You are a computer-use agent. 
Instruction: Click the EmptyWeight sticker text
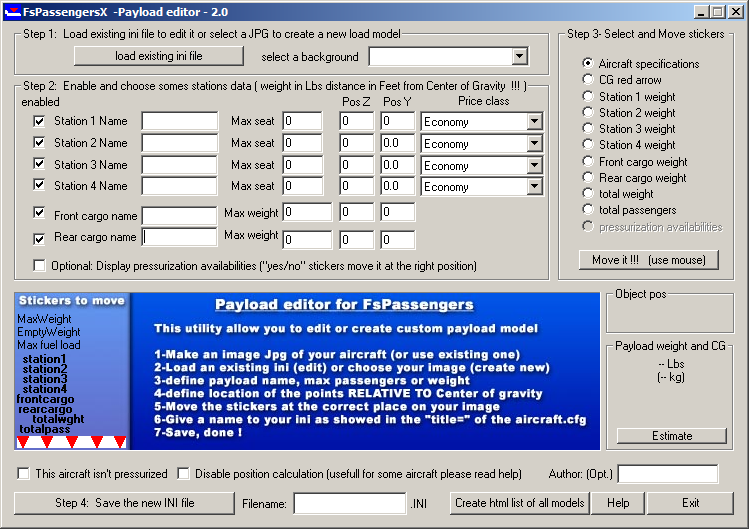coord(49,332)
